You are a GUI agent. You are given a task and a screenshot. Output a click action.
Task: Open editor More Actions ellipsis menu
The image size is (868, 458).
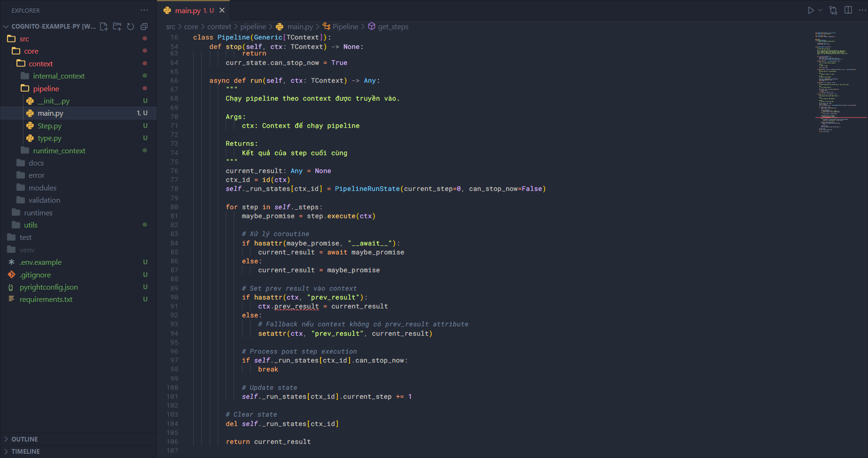pos(862,10)
